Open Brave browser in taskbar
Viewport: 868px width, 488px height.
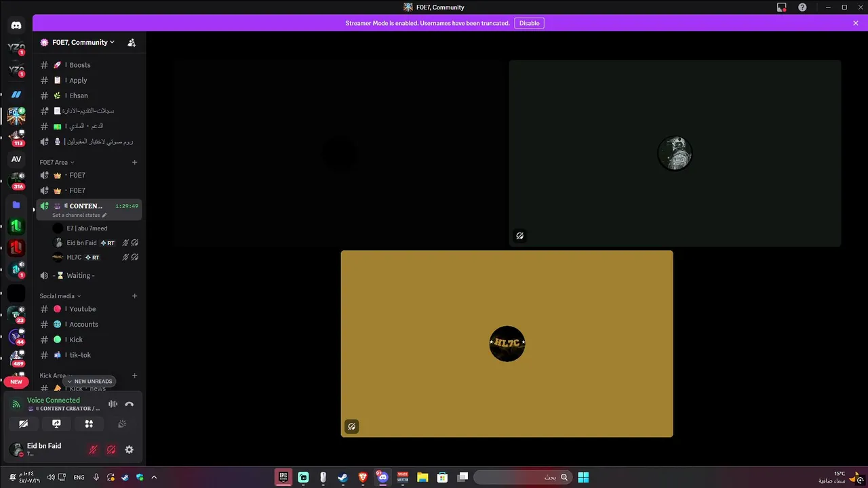(363, 477)
